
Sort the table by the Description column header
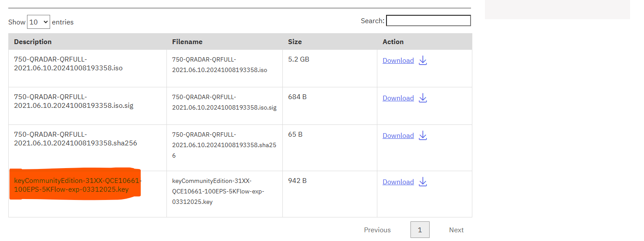(33, 42)
